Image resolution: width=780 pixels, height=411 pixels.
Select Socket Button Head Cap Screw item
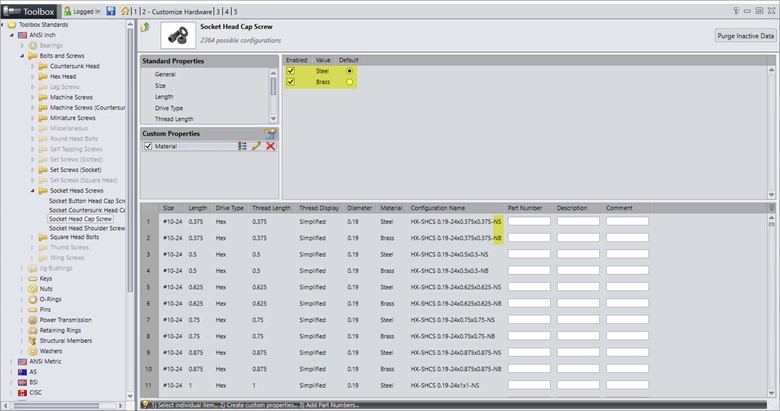(87, 200)
